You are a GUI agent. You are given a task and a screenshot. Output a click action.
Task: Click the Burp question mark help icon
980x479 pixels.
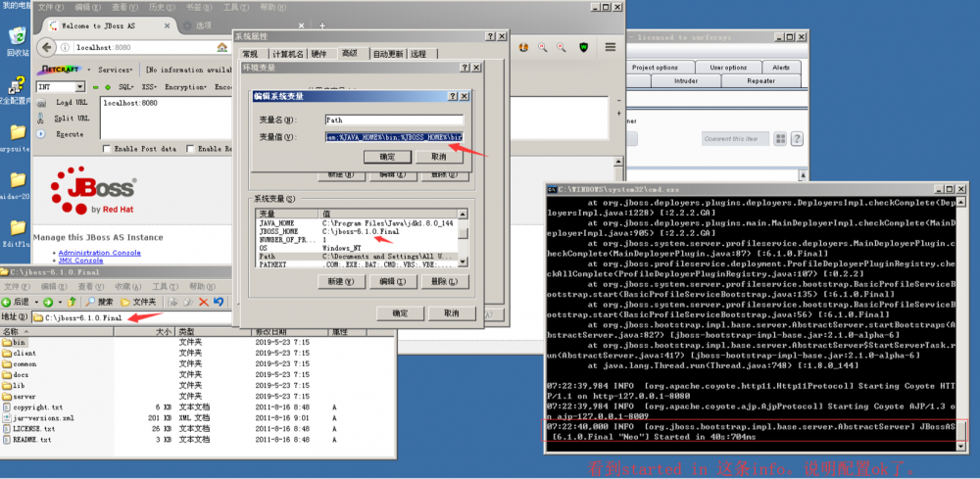[797, 139]
